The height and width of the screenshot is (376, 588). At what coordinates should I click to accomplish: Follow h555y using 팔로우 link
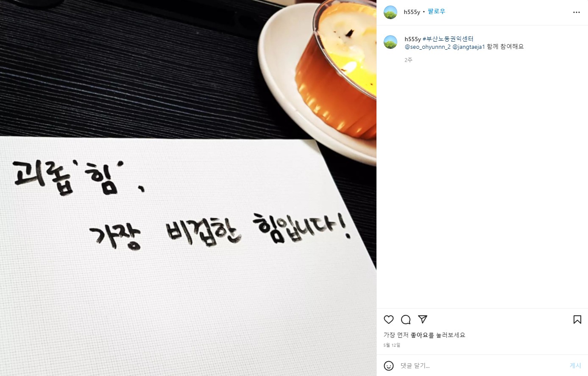(x=436, y=12)
